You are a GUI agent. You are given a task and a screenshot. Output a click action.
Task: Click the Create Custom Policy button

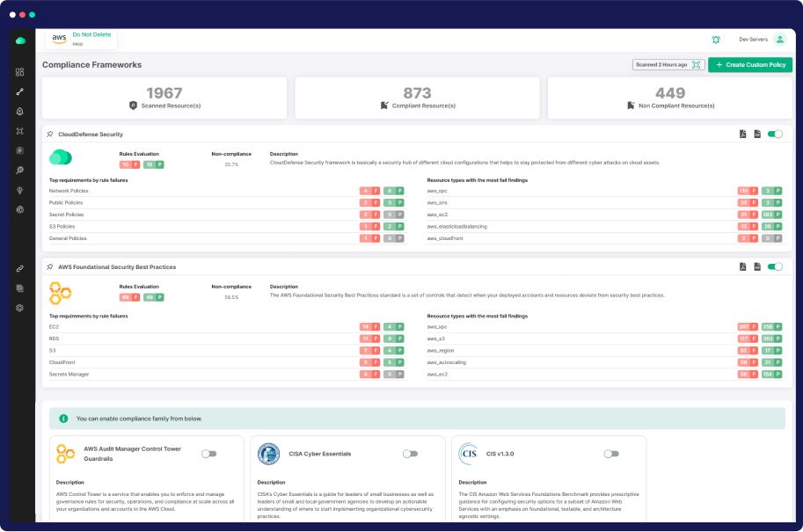point(750,65)
